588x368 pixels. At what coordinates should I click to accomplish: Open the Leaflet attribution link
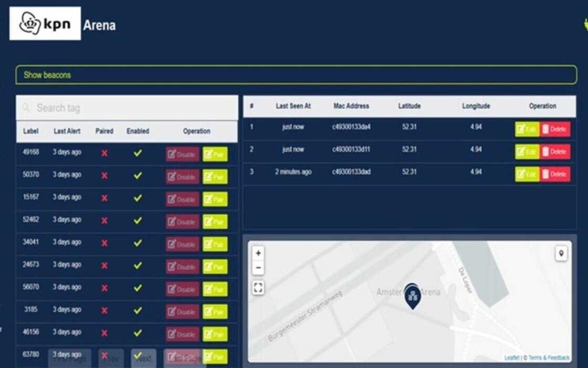pyautogui.click(x=512, y=358)
